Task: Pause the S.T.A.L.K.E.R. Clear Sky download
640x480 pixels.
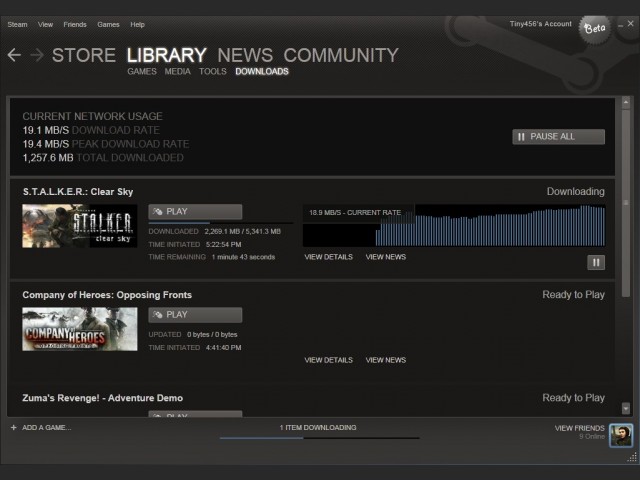Action: coord(596,262)
